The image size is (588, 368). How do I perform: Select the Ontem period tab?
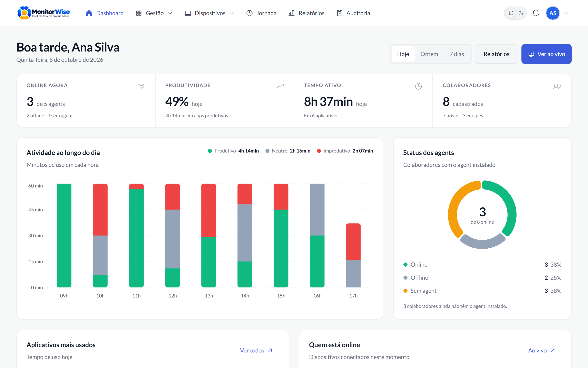429,54
